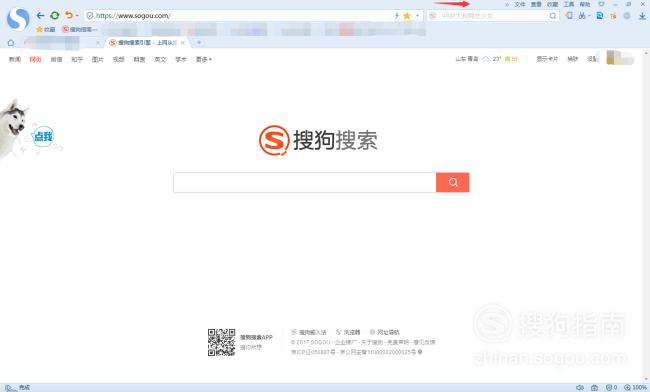
Task: Click the home icon on tab bar
Action: click(11, 43)
